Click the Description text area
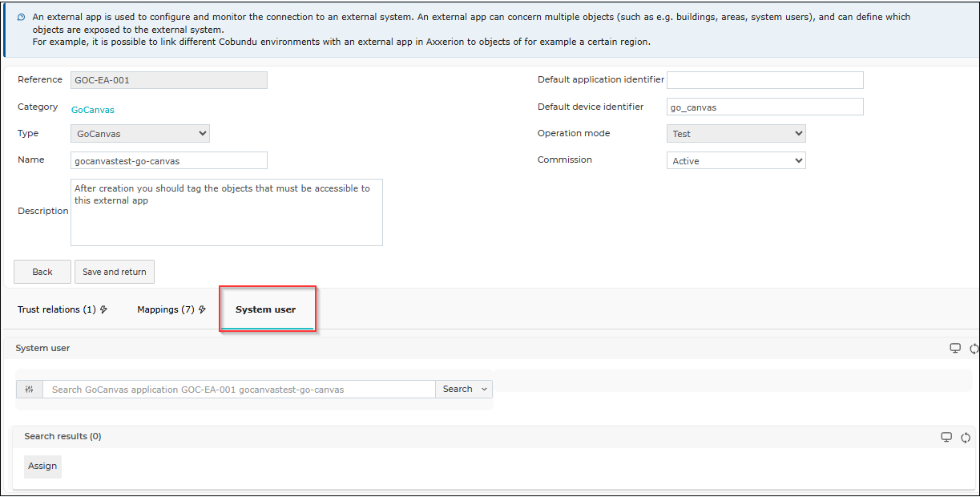 (227, 212)
